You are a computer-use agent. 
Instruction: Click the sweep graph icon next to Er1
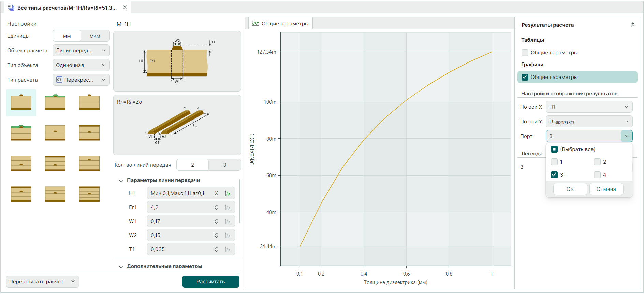(228, 208)
